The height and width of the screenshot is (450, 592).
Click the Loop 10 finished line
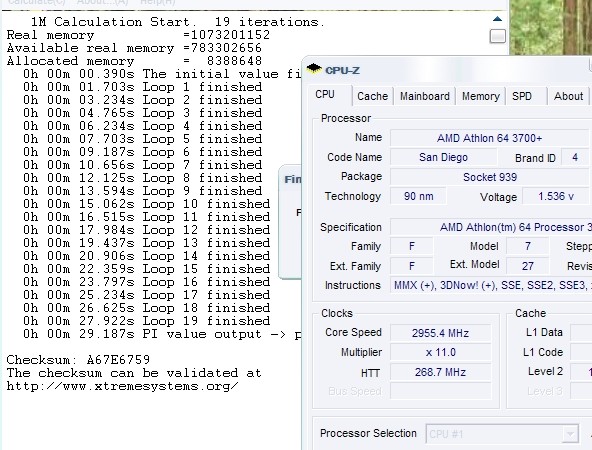(146, 204)
